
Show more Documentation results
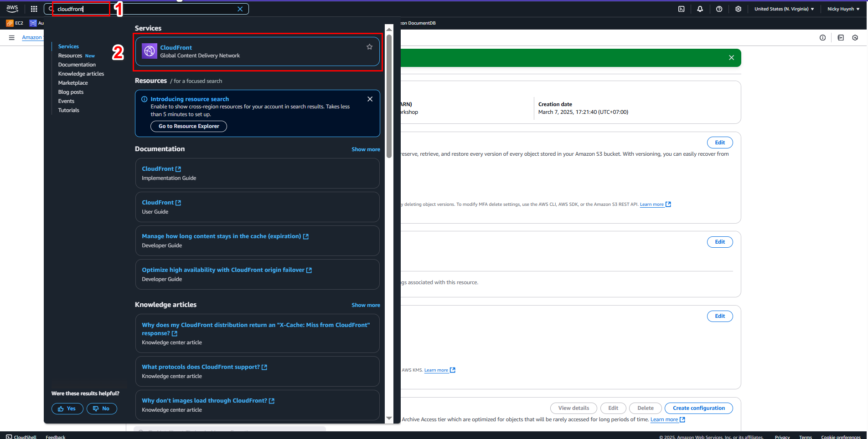[366, 149]
